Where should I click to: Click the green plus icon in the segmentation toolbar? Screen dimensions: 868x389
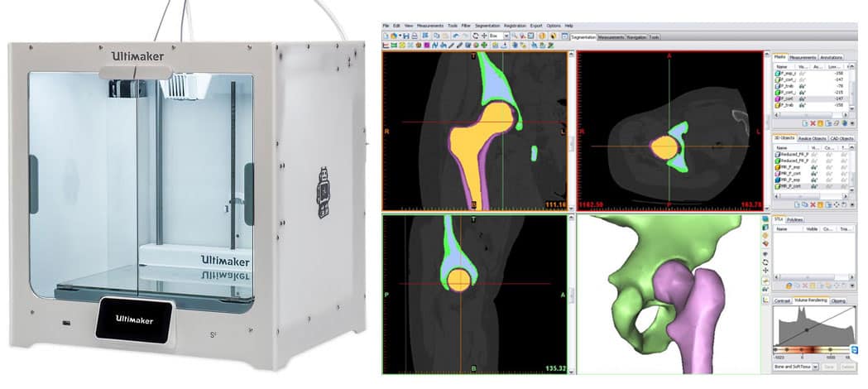pos(484,46)
